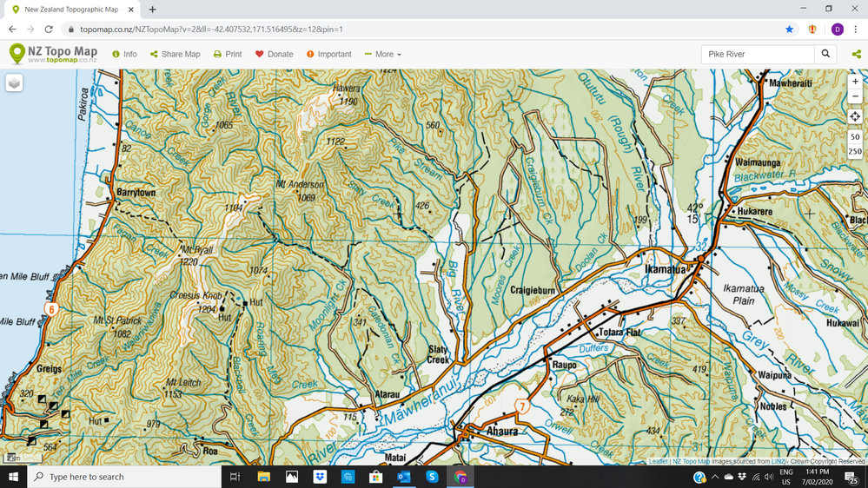Screen dimensions: 868x488
Task: Click the Print link
Action: (228, 54)
